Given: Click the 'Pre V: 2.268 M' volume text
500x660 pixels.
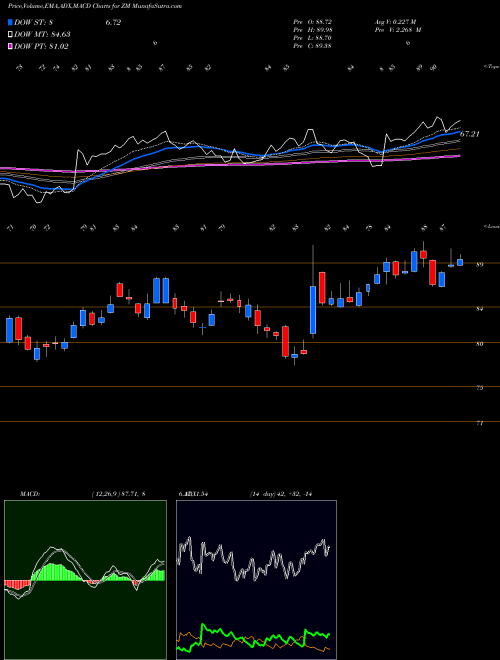Looking at the screenshot, I should coord(398,30).
